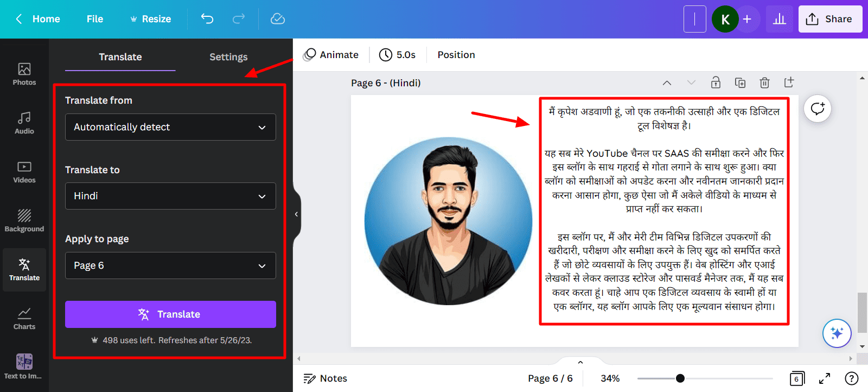
Task: Click the Page 6 - (Hindi) title
Action: coord(386,83)
